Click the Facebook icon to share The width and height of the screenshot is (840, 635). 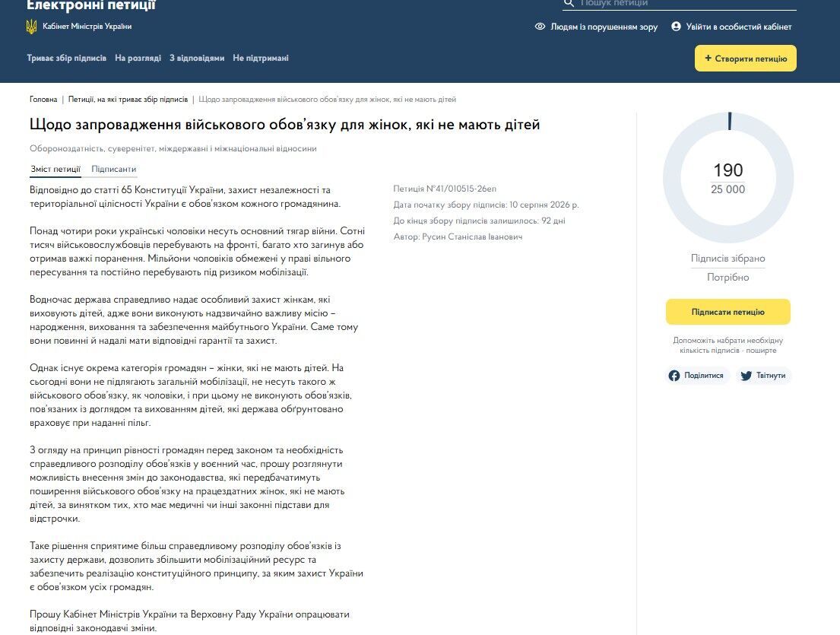tap(674, 376)
